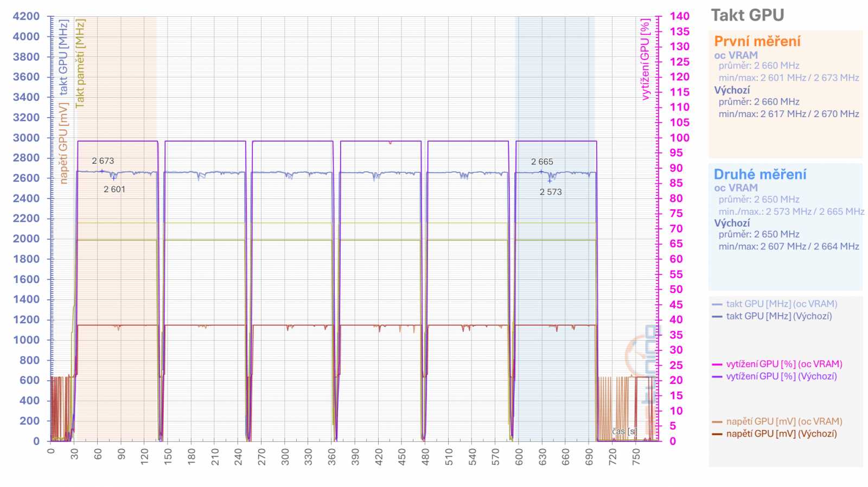Click the "2 673" data label
The image size is (868, 487).
[x=103, y=161]
